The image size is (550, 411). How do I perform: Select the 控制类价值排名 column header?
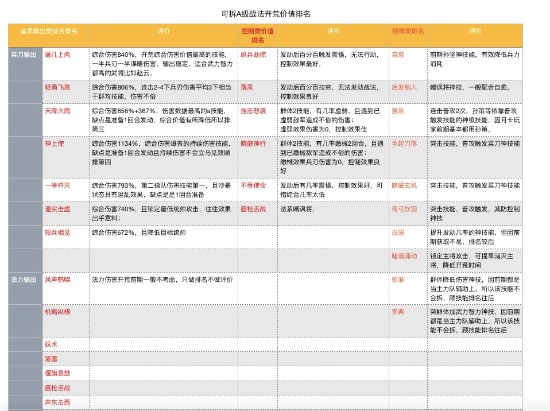pos(257,35)
